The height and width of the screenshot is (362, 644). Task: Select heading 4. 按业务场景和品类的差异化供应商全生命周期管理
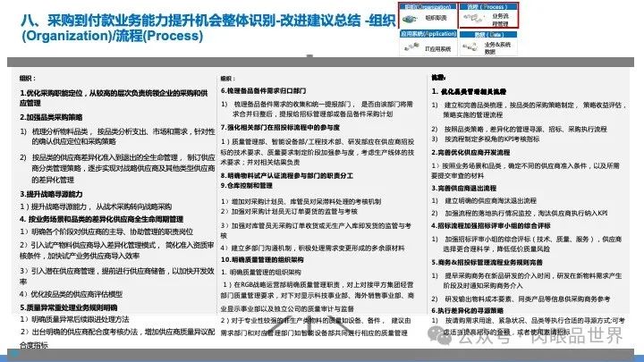pyautogui.click(x=101, y=219)
